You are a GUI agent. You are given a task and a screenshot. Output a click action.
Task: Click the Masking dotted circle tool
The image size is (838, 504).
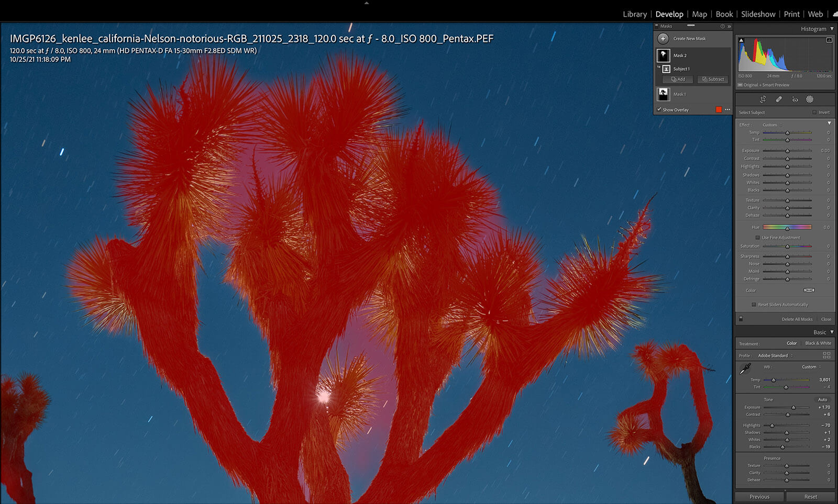pos(810,99)
